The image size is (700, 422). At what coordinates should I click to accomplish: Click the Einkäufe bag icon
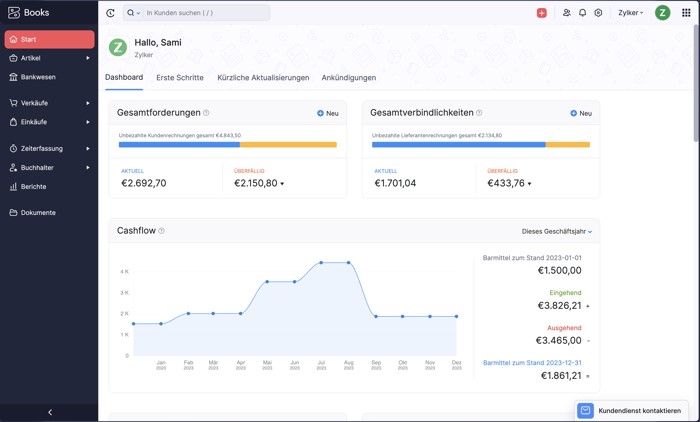coord(14,122)
